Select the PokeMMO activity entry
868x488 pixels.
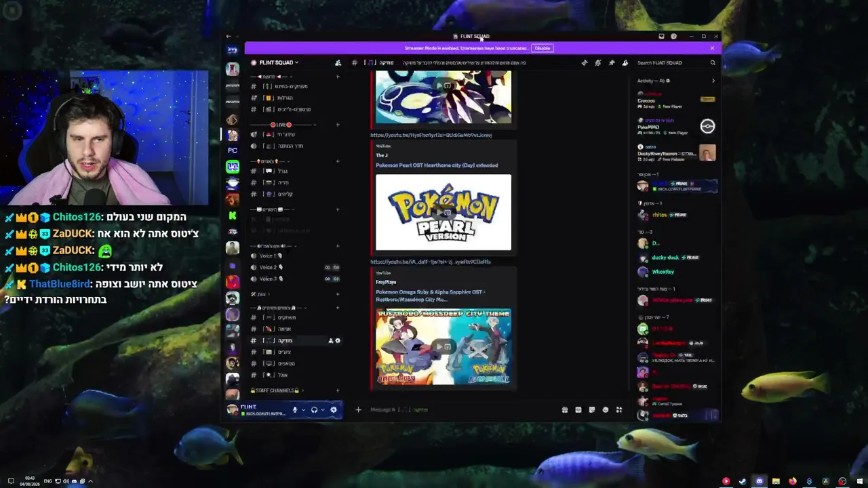coord(677,125)
